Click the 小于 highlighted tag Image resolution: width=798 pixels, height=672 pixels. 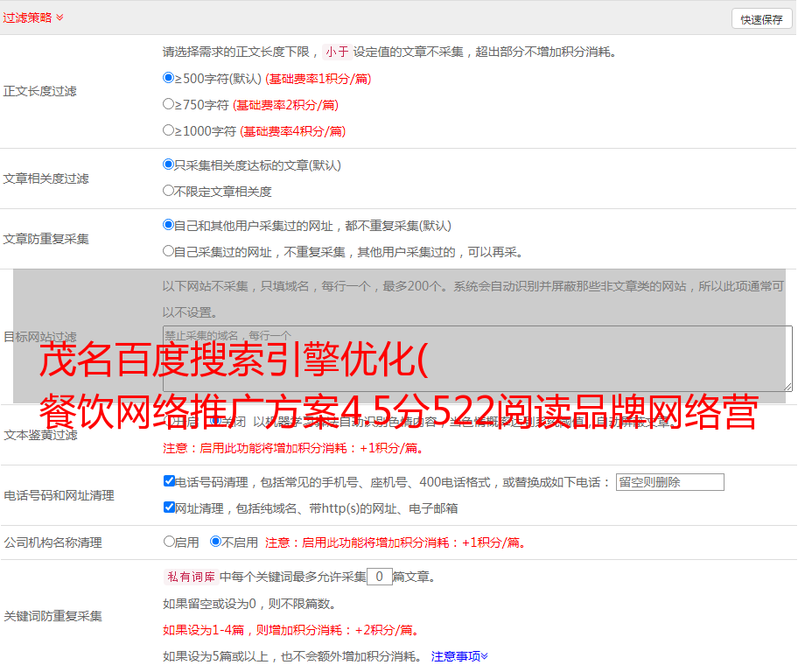337,52
